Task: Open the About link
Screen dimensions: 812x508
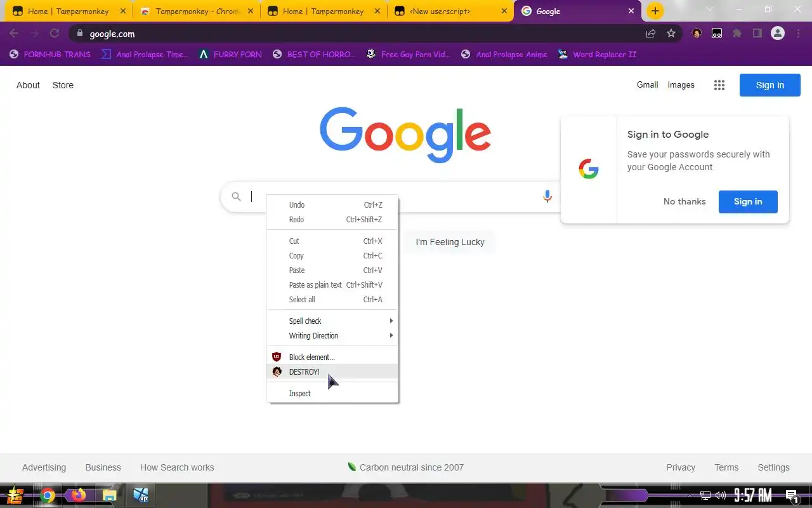Action: (x=28, y=85)
